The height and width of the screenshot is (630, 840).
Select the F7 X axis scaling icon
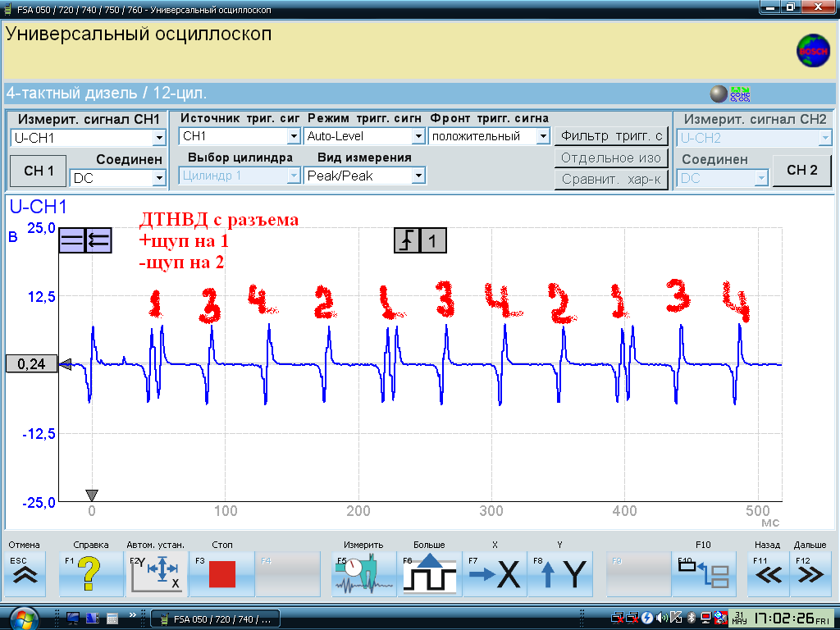point(495,574)
